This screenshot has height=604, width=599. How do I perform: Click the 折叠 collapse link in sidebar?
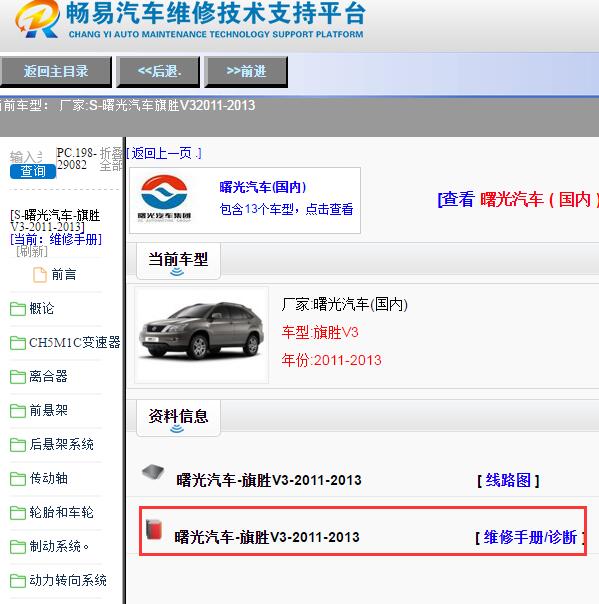click(x=111, y=153)
